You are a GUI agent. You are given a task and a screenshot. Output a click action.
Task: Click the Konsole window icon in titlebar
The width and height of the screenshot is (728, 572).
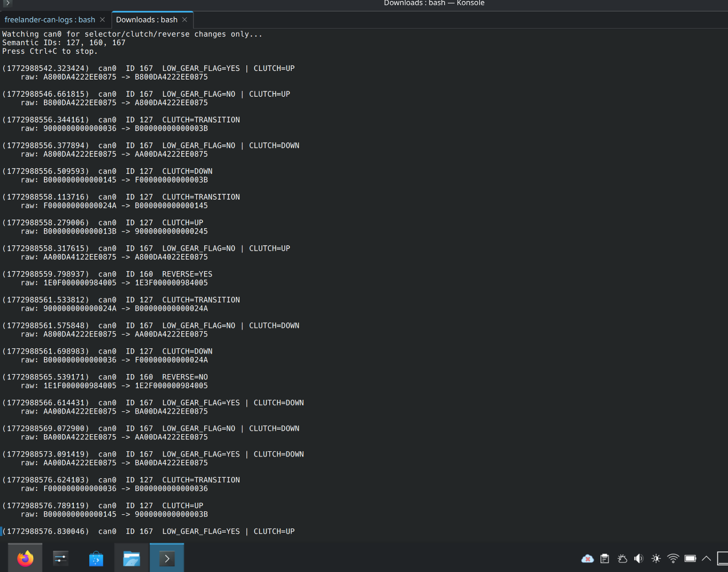coord(7,3)
